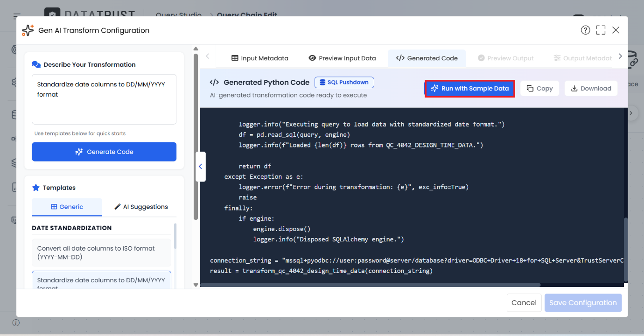Click the Query Studio breadcrumb behind the dialog
This screenshot has width=644, height=336.
click(x=179, y=15)
